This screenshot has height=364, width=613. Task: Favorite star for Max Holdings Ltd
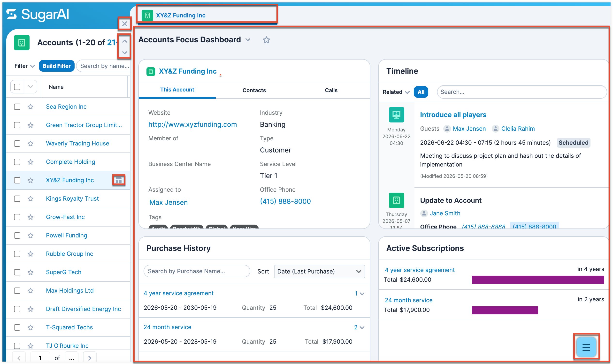click(x=31, y=291)
